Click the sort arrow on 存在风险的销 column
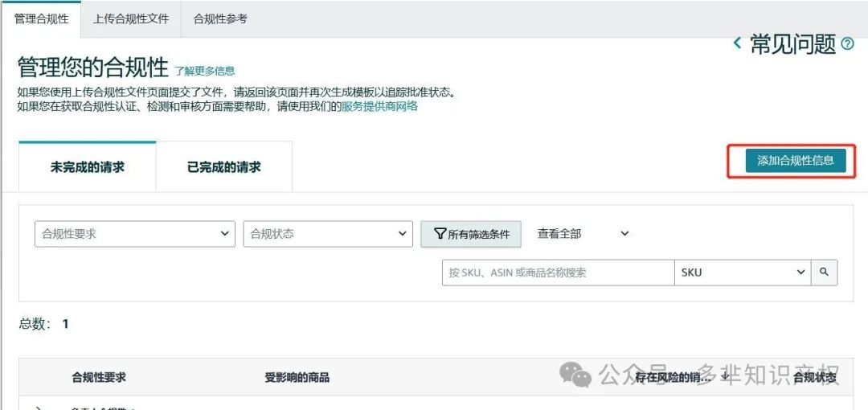This screenshot has width=868, height=410. 726,376
